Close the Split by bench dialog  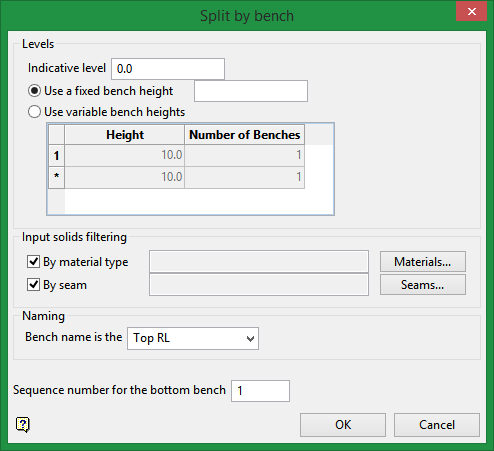[471, 12]
